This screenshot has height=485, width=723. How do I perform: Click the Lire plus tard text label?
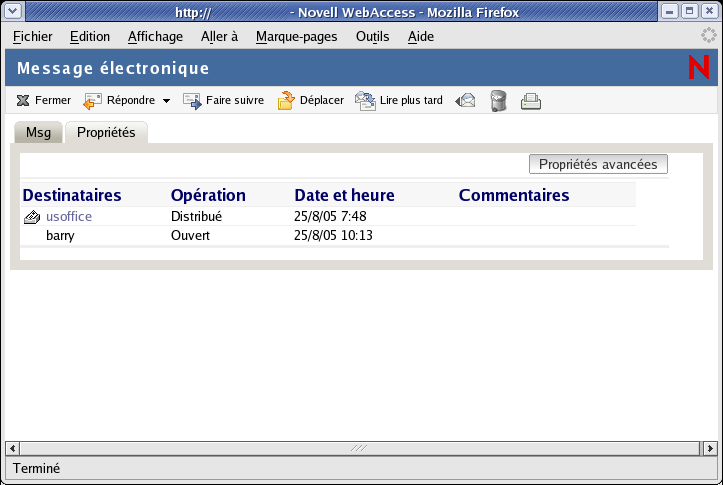(x=411, y=100)
